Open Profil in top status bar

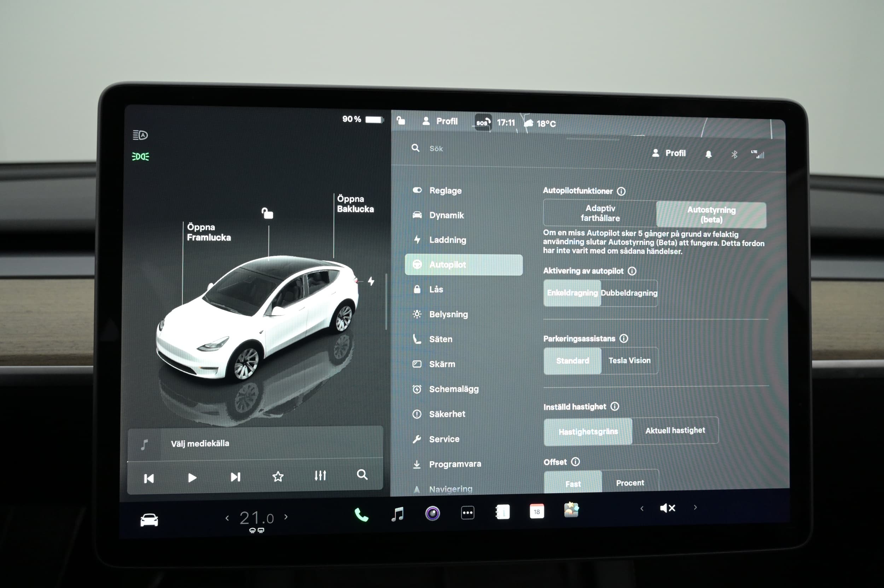(x=440, y=121)
